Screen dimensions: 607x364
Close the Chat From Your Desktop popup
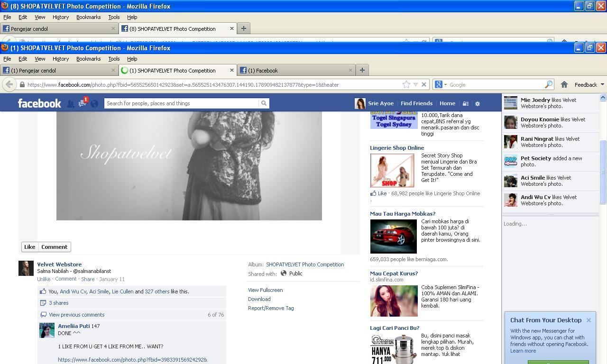click(x=589, y=320)
